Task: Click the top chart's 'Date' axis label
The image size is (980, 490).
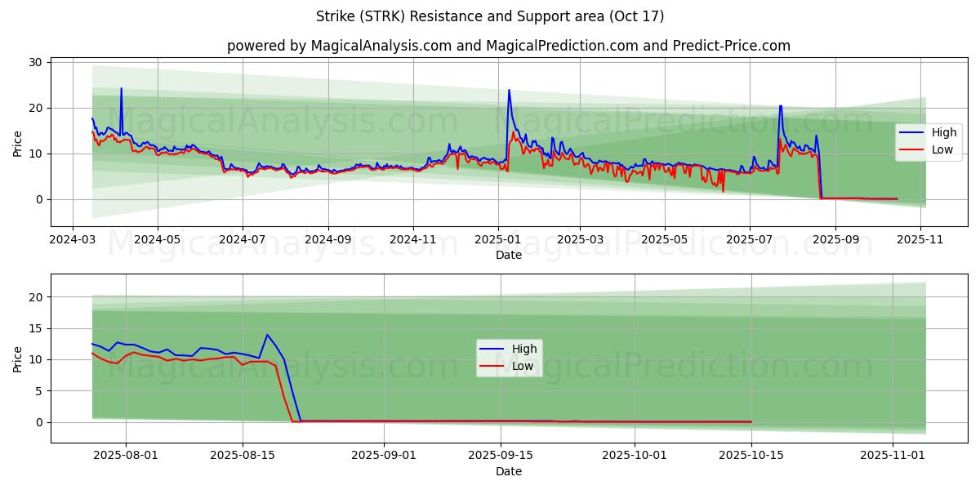Action: click(x=508, y=255)
